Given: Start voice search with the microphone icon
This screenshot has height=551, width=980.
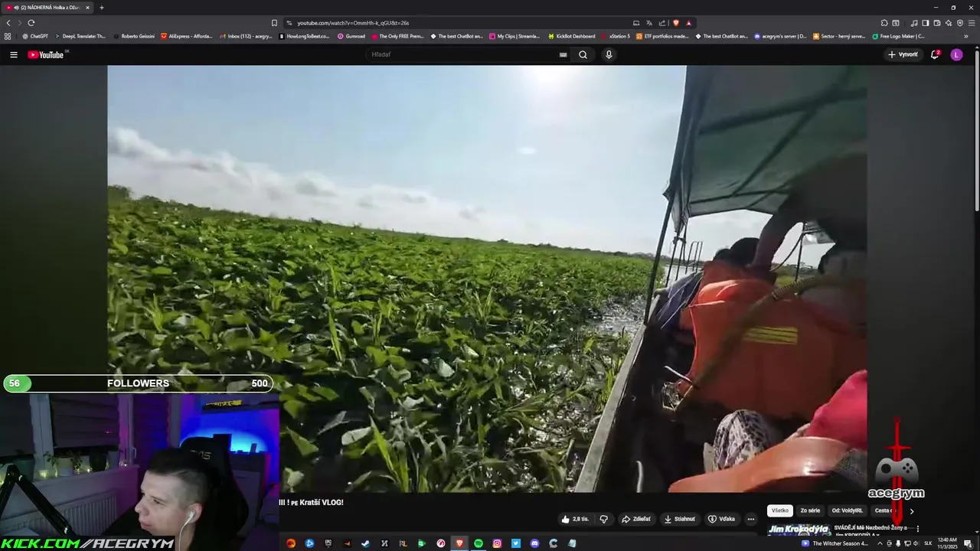Looking at the screenshot, I should pos(609,54).
